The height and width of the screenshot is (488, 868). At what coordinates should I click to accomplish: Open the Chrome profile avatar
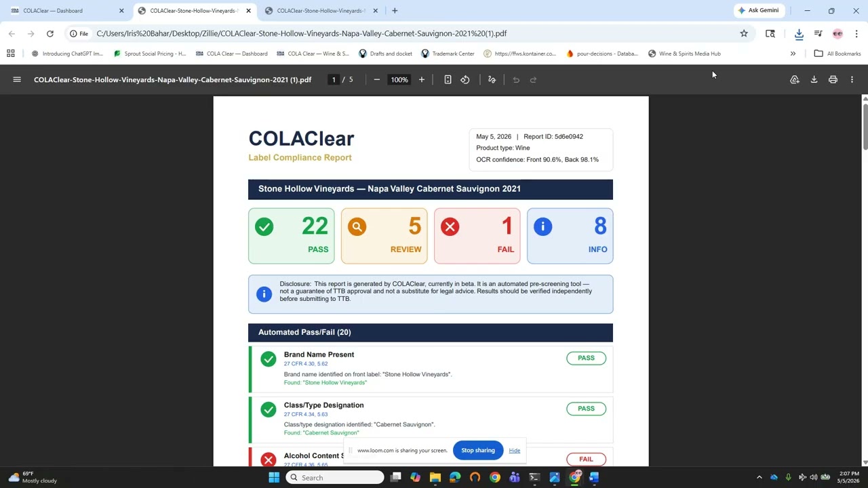pos(837,33)
